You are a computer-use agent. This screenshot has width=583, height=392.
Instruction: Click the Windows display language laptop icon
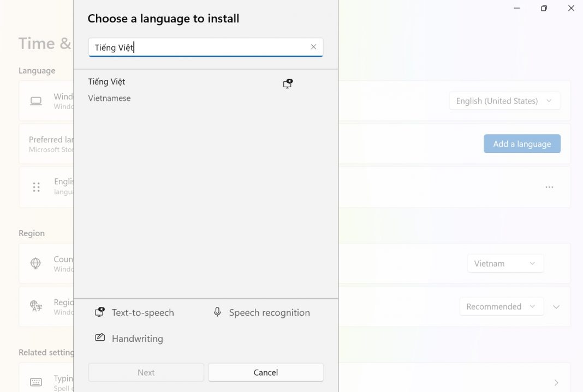35,101
